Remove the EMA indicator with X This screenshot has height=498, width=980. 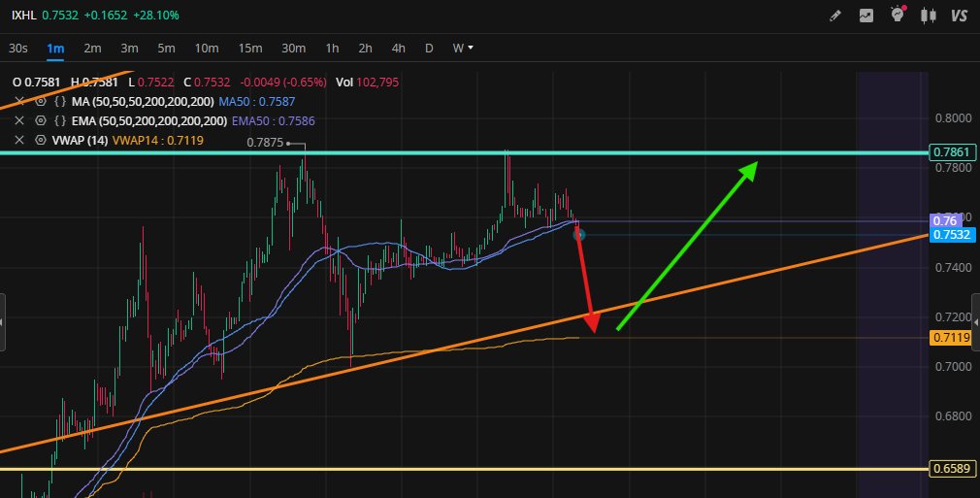19,120
